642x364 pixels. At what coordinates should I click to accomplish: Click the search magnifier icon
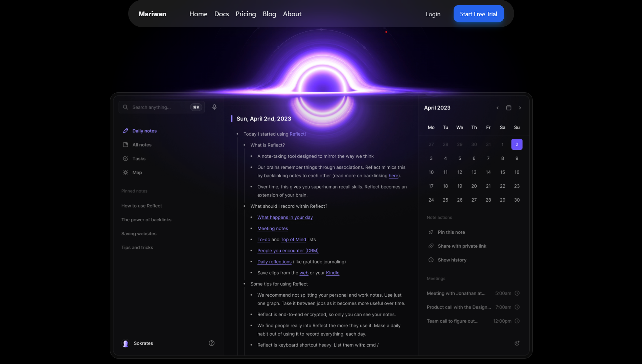[125, 107]
